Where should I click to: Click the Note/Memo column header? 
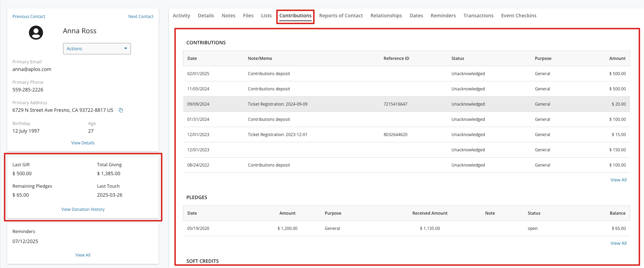pyautogui.click(x=260, y=59)
